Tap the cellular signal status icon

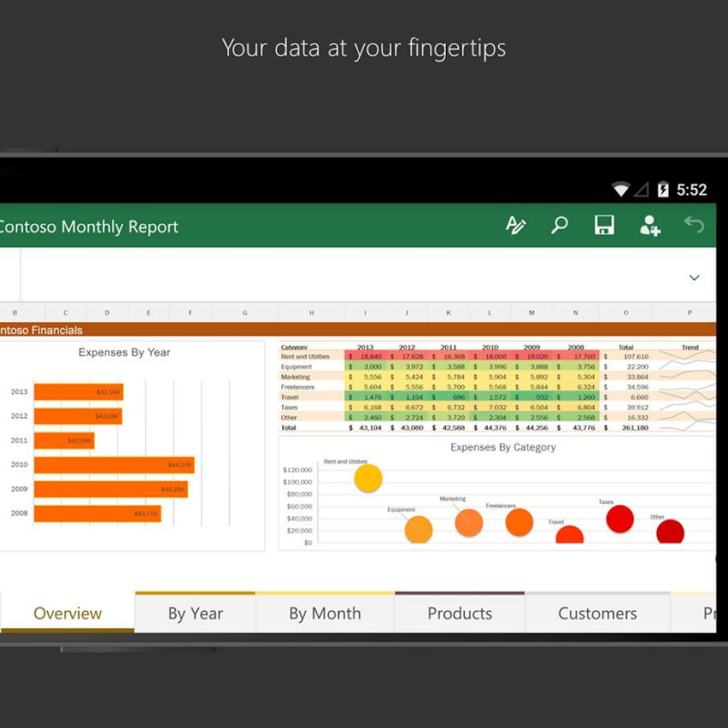tap(642, 189)
